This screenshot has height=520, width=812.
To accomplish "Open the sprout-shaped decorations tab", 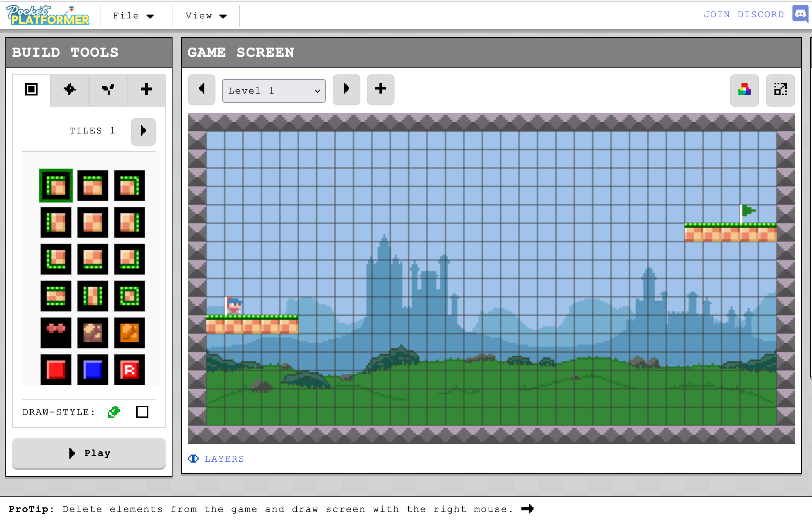I will [108, 89].
